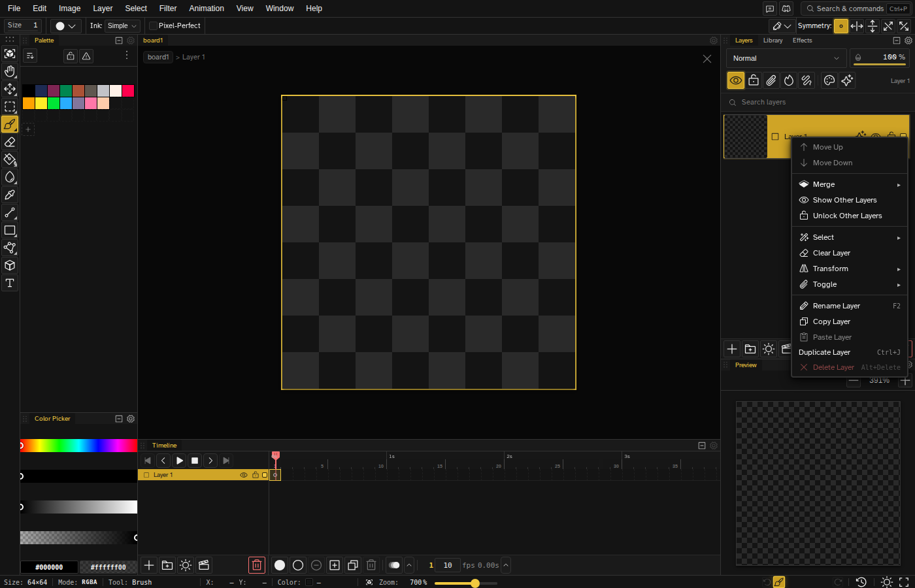Select the 3D cube tool
The height and width of the screenshot is (588, 915).
10,265
